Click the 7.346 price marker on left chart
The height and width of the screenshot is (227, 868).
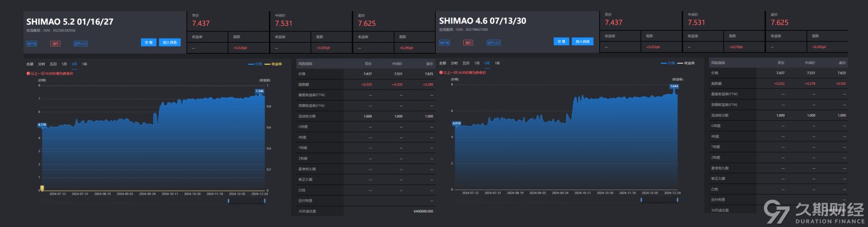[x=259, y=91]
